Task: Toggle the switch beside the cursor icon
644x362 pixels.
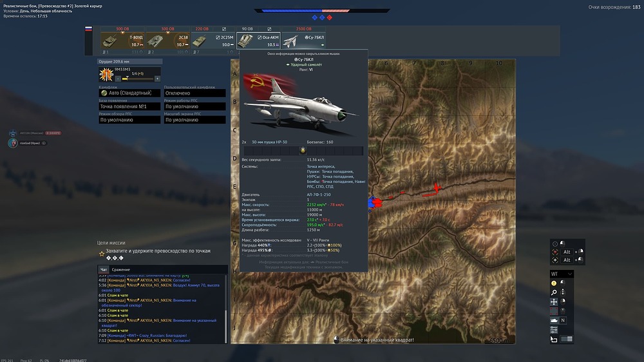Action: tap(566, 339)
